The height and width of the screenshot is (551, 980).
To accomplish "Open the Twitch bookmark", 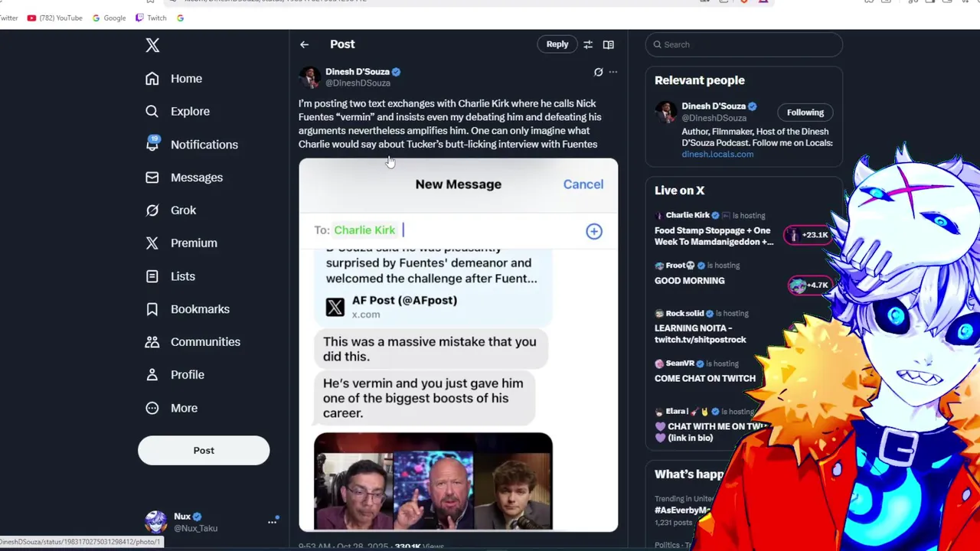I will pos(151,18).
